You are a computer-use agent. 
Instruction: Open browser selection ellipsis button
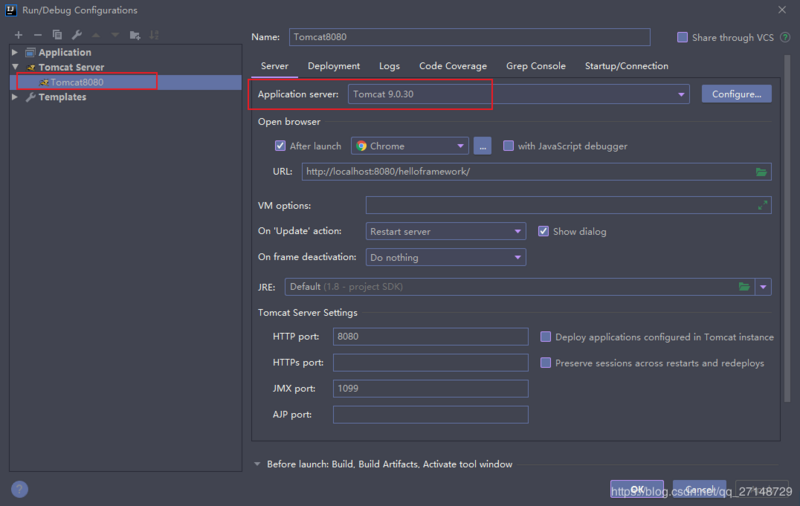[x=482, y=146]
